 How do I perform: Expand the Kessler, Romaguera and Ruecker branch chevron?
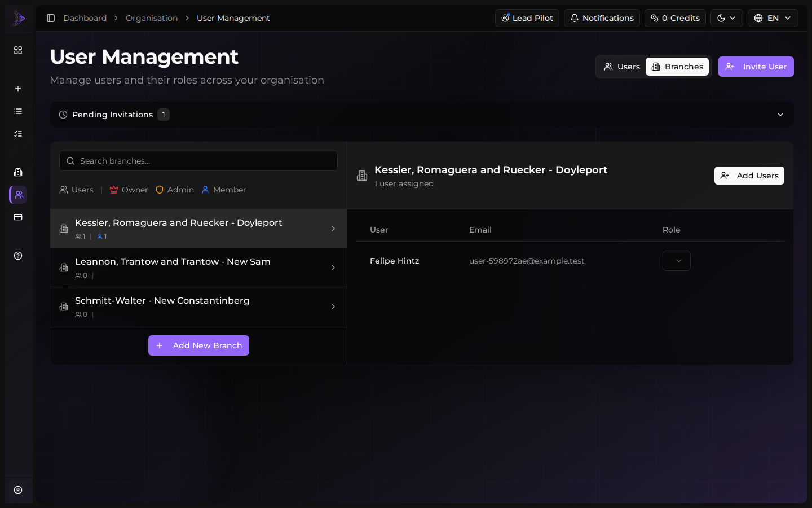(x=333, y=229)
